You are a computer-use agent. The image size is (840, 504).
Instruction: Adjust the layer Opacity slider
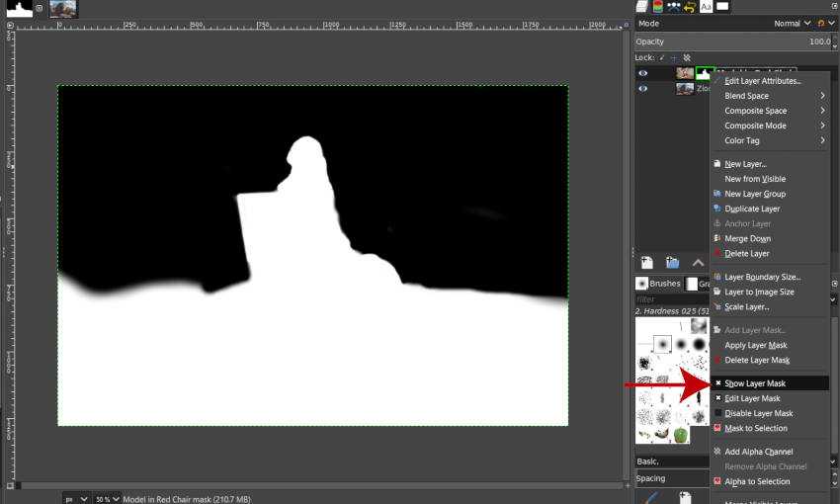[x=731, y=42]
